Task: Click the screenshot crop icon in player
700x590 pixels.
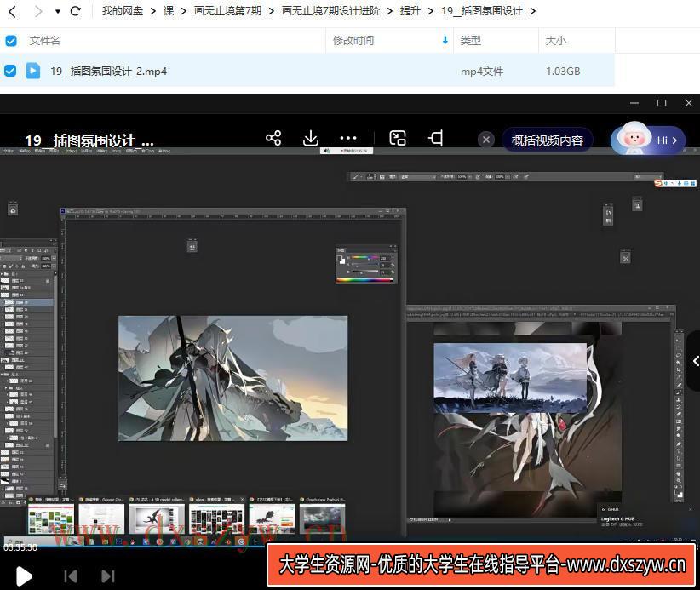Action: [x=436, y=138]
